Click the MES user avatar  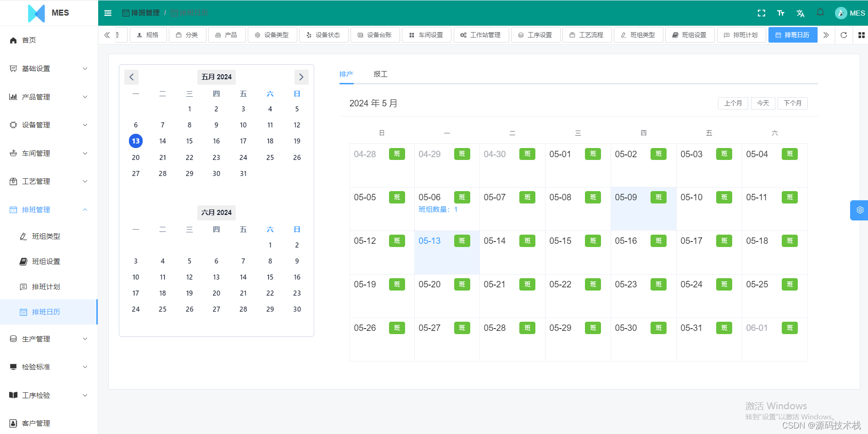point(841,13)
